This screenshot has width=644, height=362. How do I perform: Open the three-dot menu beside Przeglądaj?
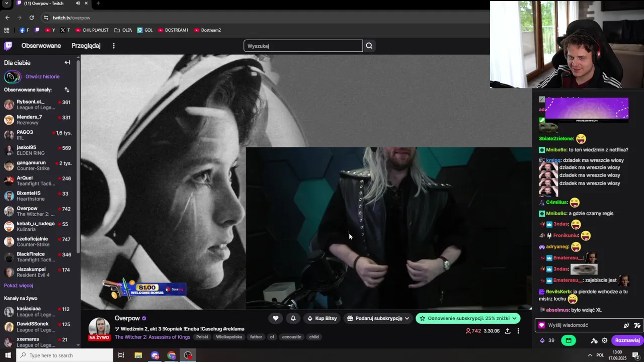(x=114, y=46)
